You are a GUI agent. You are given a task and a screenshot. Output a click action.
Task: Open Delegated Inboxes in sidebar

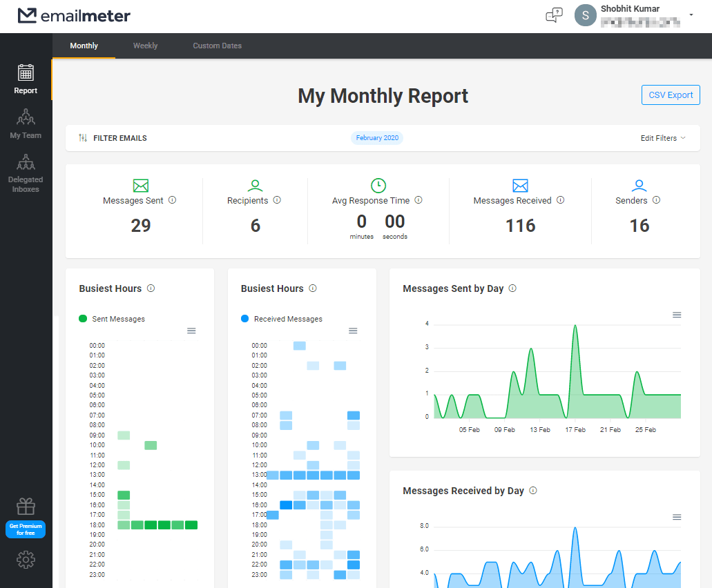click(x=26, y=173)
